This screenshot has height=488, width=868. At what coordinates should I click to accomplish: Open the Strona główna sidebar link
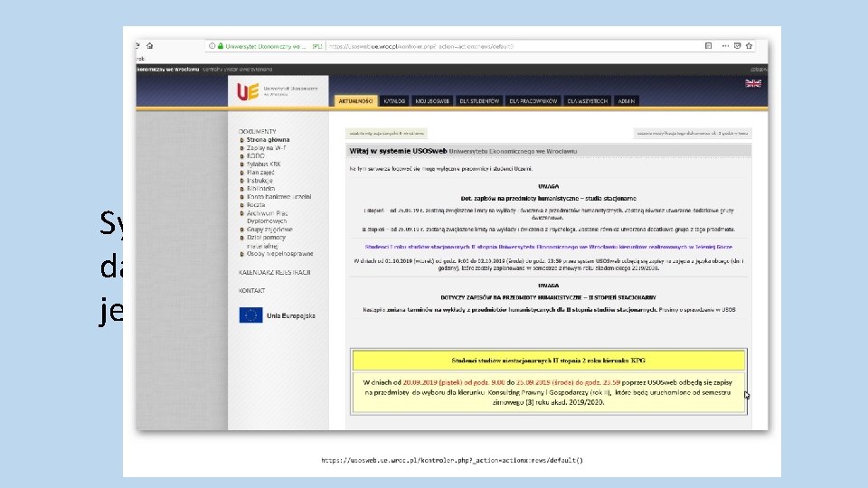(x=268, y=140)
